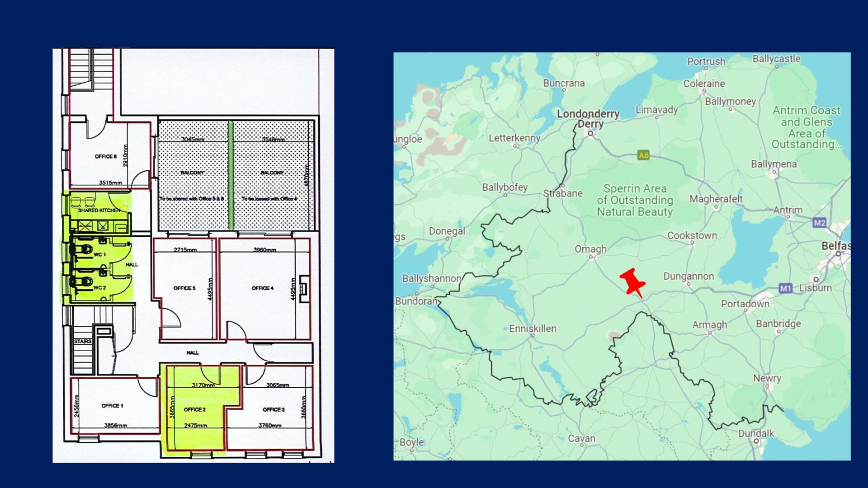Select the Enniskillen label on the map
The image size is (868, 488).
[x=533, y=328]
